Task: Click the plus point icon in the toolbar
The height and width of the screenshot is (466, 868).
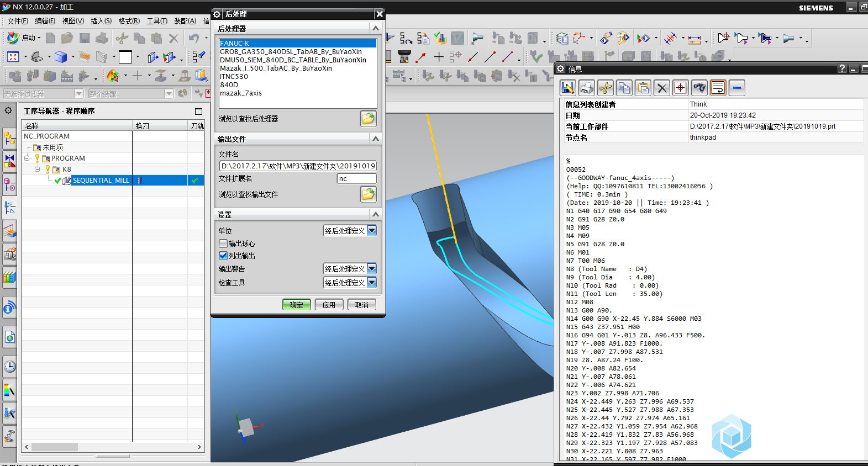Action: (x=439, y=56)
